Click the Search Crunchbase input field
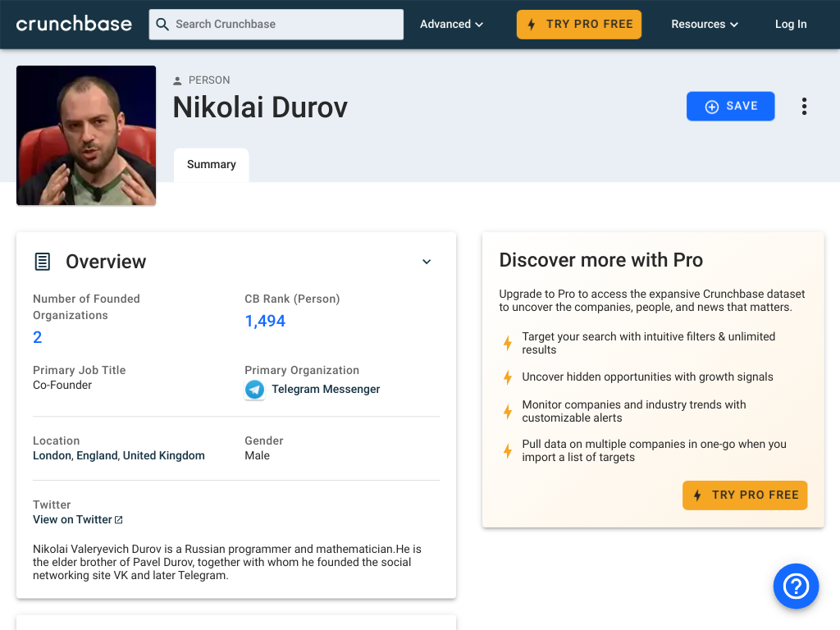This screenshot has height=630, width=840. point(276,24)
